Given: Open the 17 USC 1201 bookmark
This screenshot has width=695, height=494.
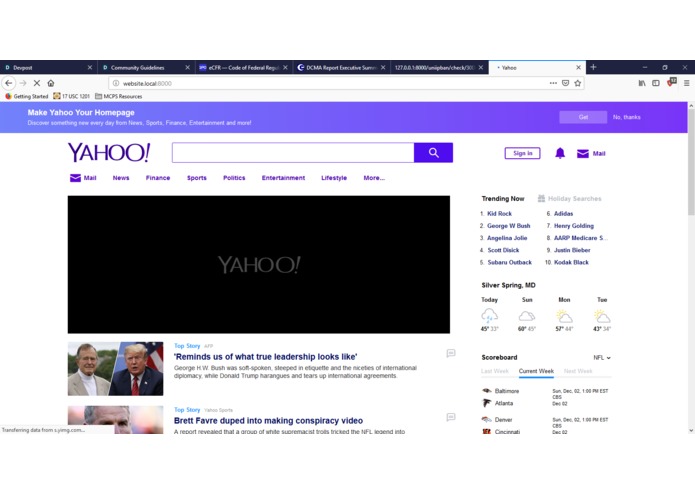Looking at the screenshot, I should pos(71,96).
